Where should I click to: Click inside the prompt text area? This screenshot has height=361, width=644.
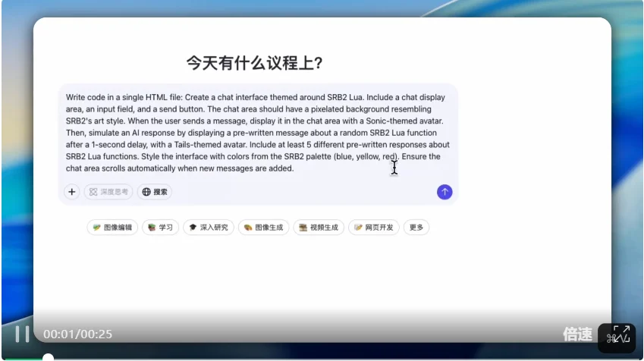point(258,133)
